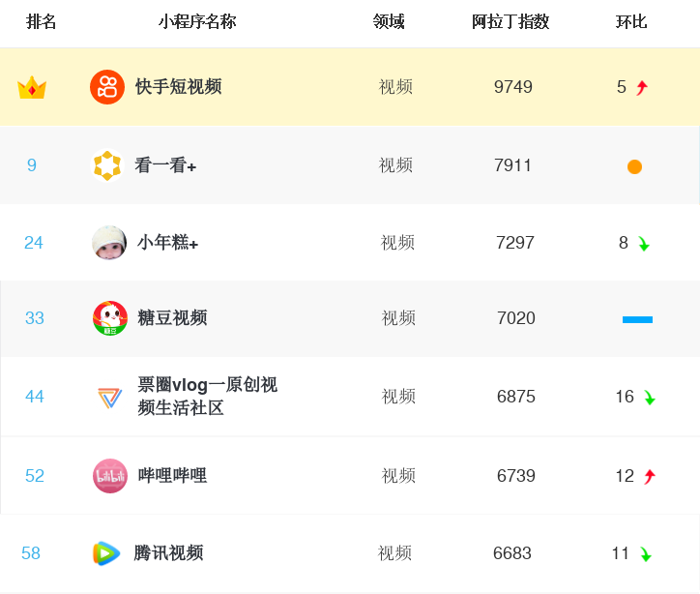Click index value 6683
The height and width of the screenshot is (594, 700).
[x=512, y=553]
